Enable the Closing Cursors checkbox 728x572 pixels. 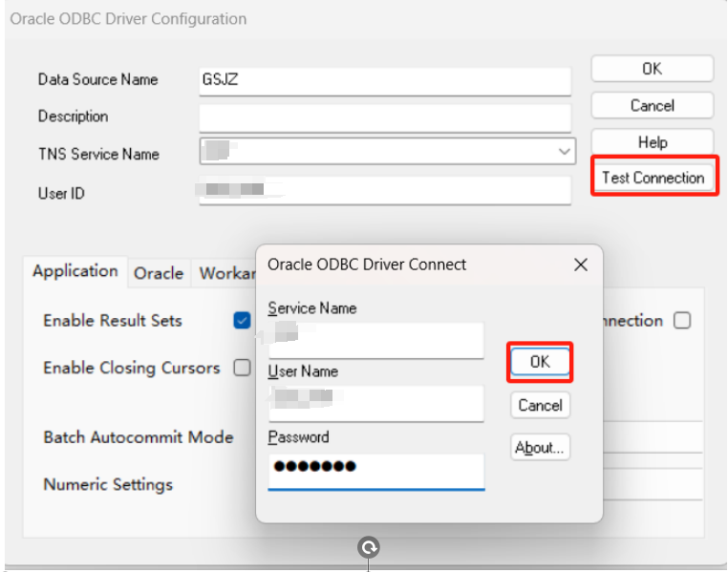tap(242, 368)
